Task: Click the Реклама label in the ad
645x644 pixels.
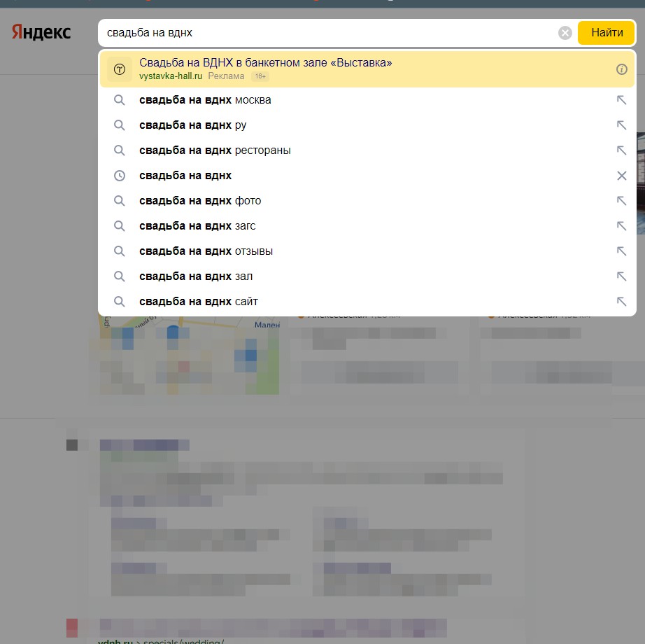Action: [226, 76]
